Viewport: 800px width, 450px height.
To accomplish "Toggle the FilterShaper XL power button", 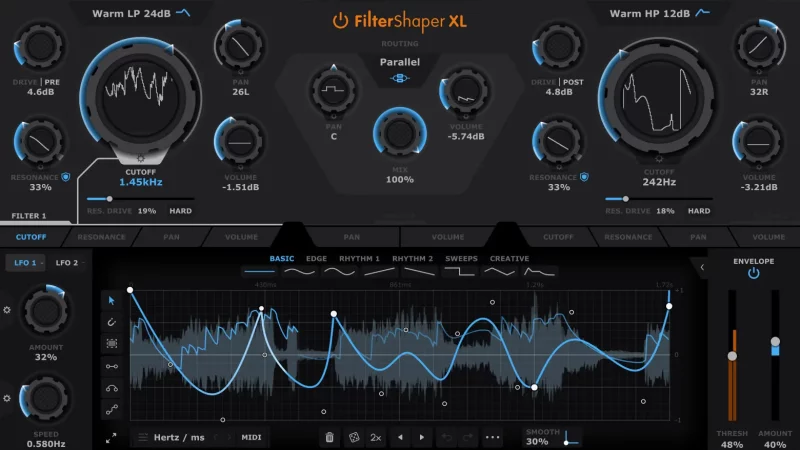I will [x=341, y=20].
